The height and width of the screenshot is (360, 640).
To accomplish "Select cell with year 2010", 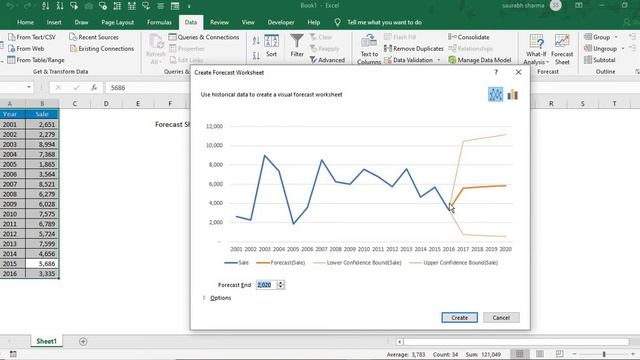I will pos(13,214).
